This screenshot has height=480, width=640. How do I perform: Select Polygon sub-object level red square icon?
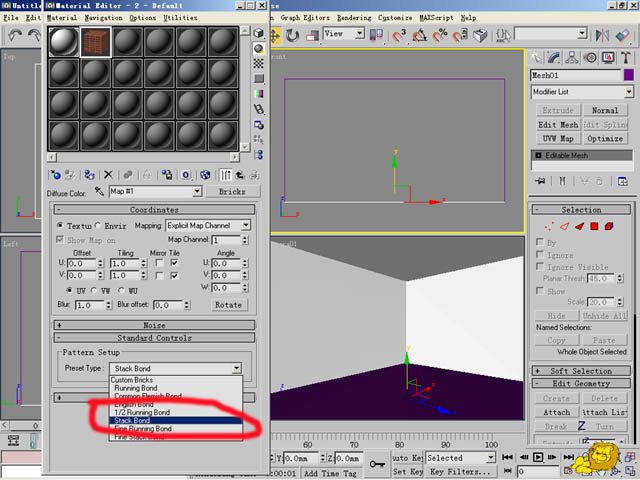pos(593,227)
